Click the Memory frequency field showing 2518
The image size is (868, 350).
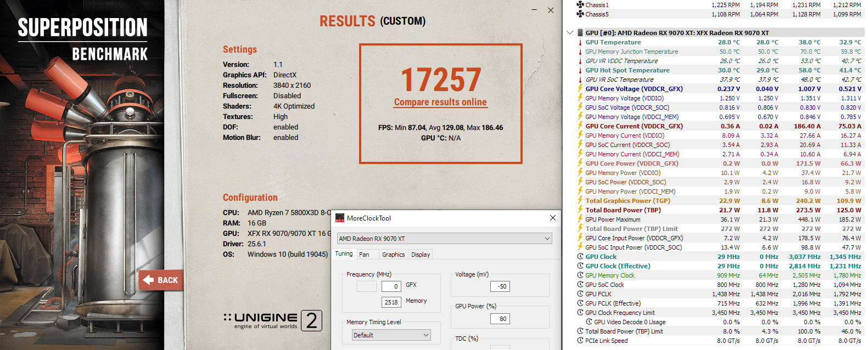point(391,302)
